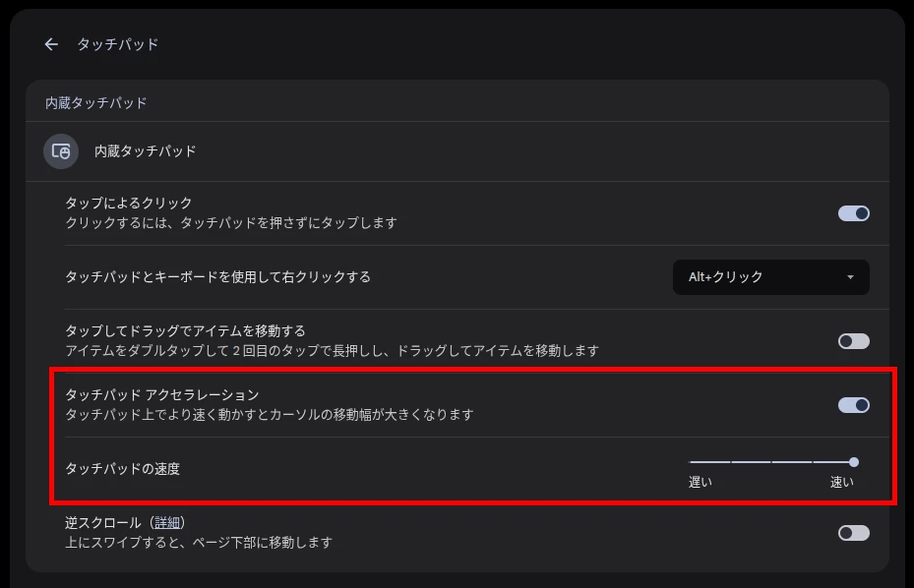Click the タッチパッドとキーボードを使用して右クリックする label
Image resolution: width=914 pixels, height=588 pixels.
[x=218, y=277]
